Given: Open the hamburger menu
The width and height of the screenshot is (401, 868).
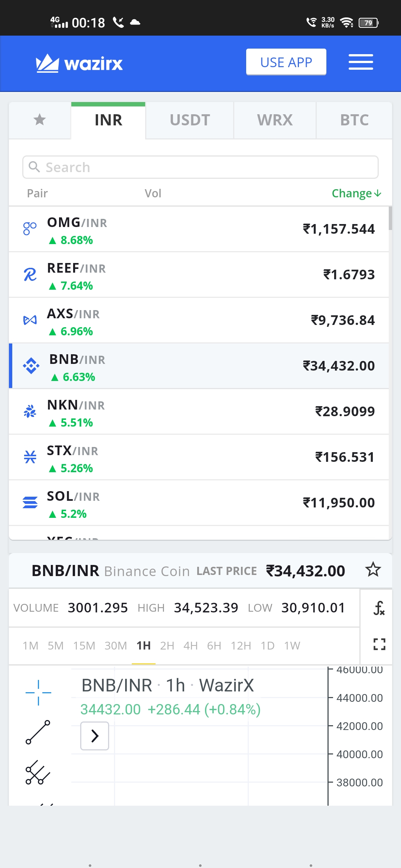Looking at the screenshot, I should [x=361, y=62].
